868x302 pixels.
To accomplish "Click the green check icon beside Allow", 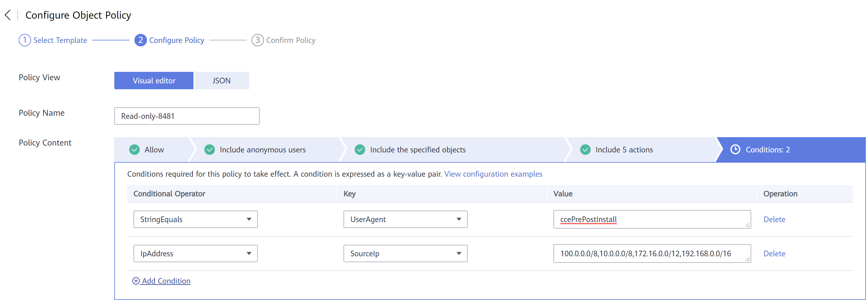I will point(134,150).
